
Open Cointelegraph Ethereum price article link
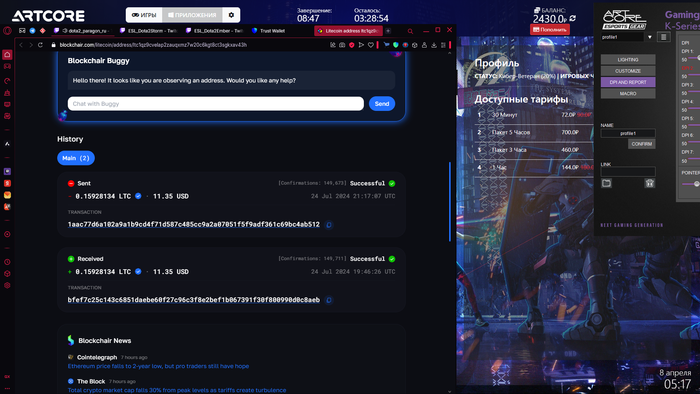tap(158, 366)
